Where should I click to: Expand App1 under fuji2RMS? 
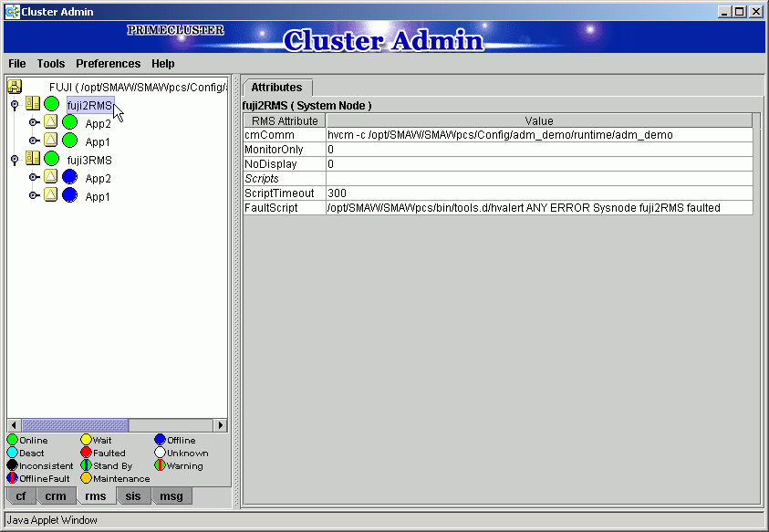[x=34, y=141]
